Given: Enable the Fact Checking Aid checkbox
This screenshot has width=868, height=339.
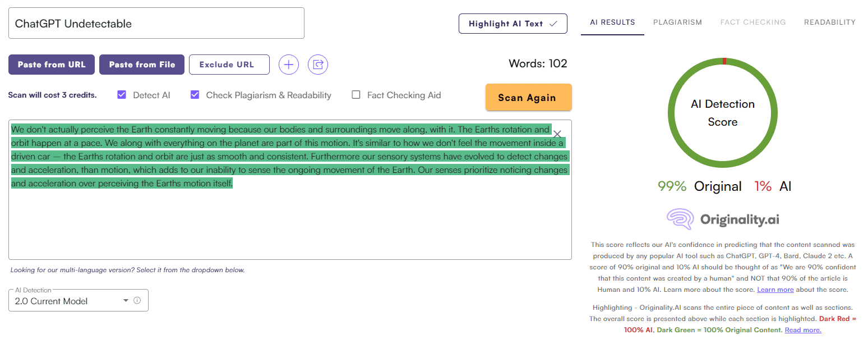Looking at the screenshot, I should pyautogui.click(x=355, y=95).
